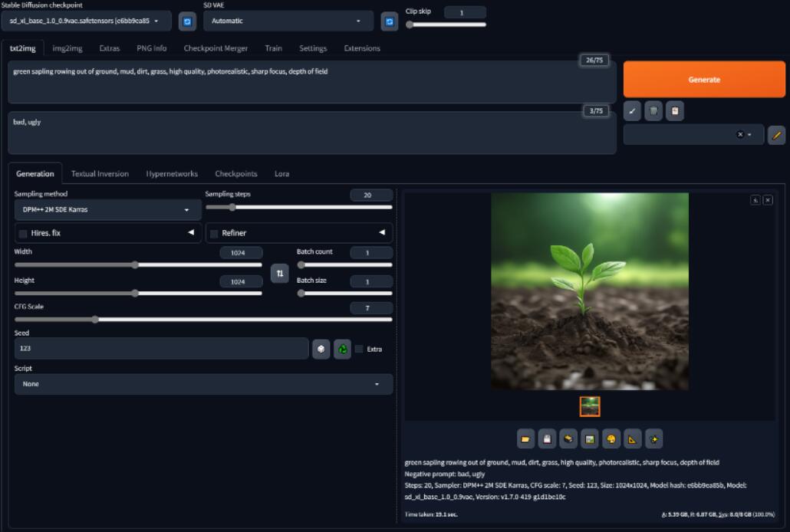The image size is (790, 532).
Task: Reuse last seed with recycle icon
Action: pyautogui.click(x=343, y=349)
